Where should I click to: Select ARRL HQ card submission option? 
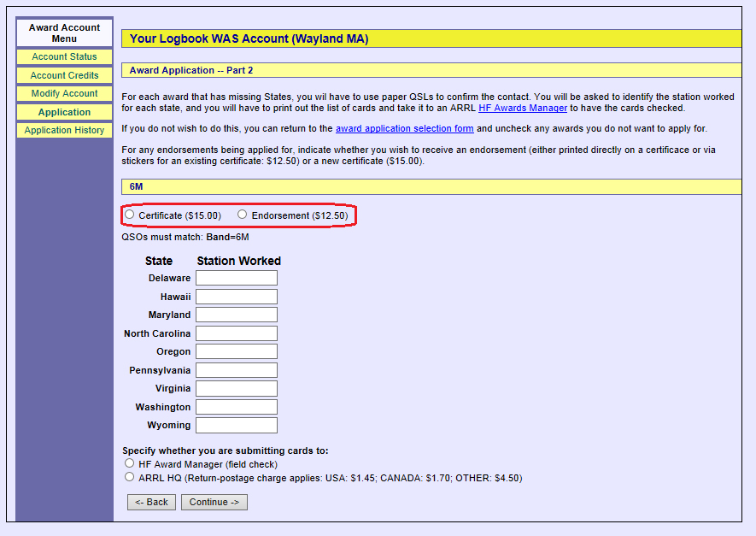(x=130, y=478)
